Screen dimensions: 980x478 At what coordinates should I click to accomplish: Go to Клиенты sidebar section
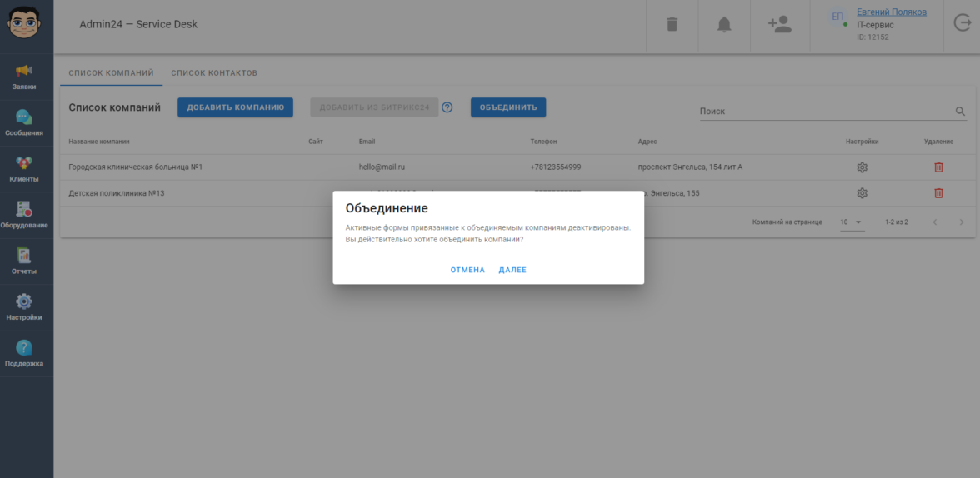[x=24, y=169]
